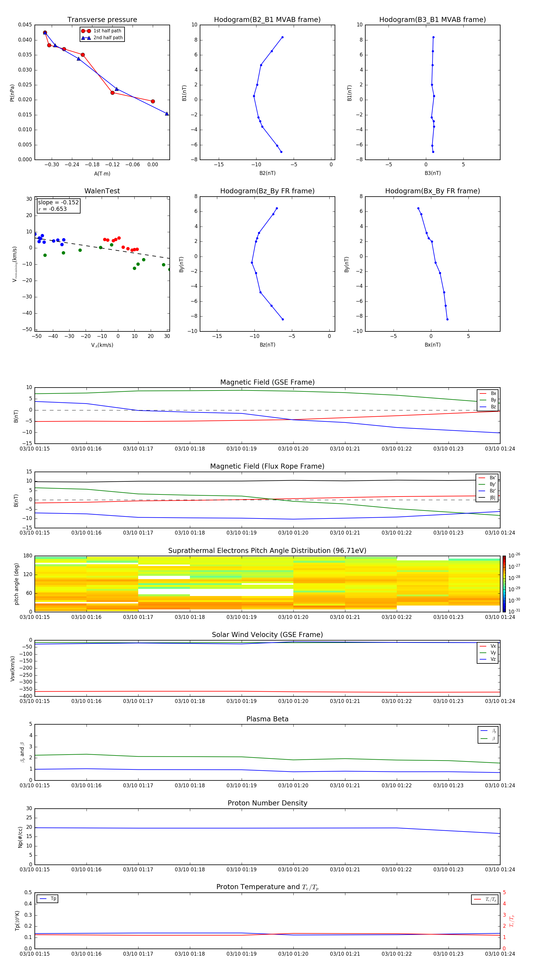Click the pitch angle spectrogram colorbar
Viewport: 535px width, 980px height.
(504, 584)
